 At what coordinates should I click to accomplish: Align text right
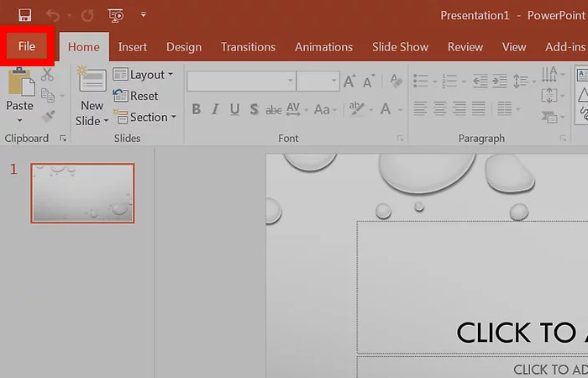(459, 109)
